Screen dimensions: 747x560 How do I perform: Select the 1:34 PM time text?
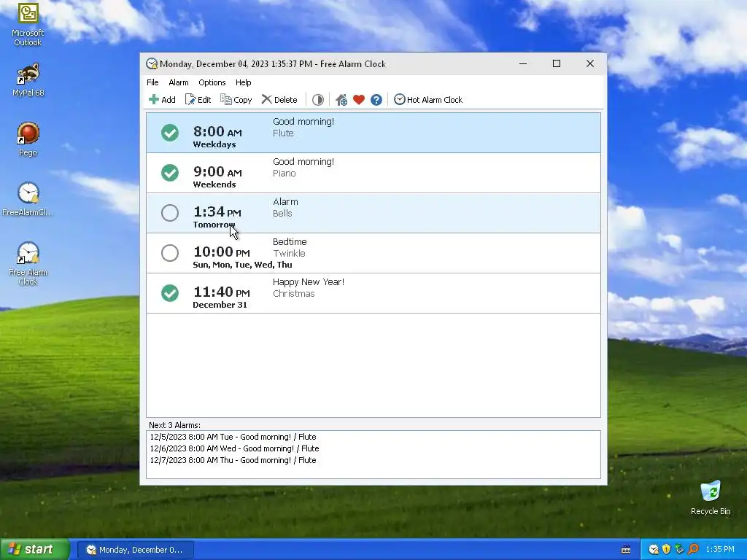click(x=217, y=211)
